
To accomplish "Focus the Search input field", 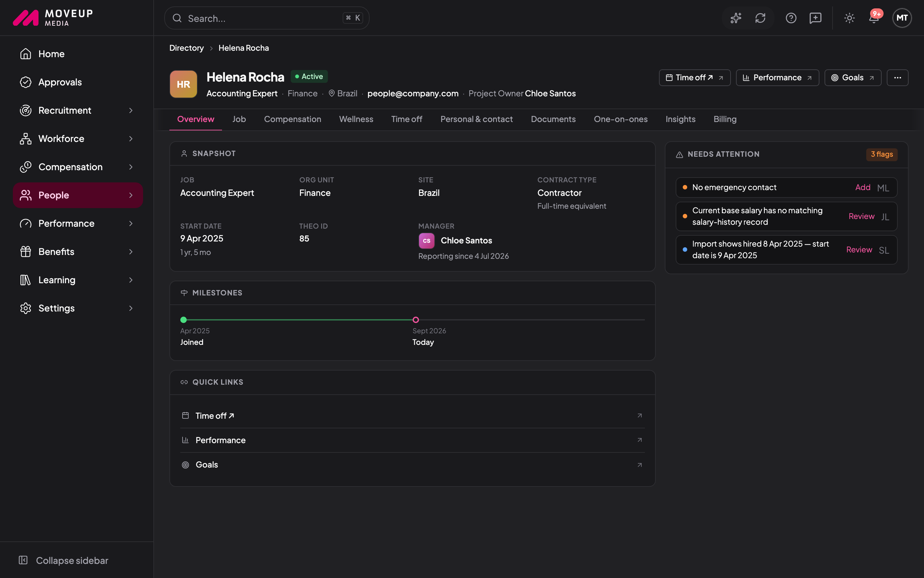I will click(x=267, y=18).
